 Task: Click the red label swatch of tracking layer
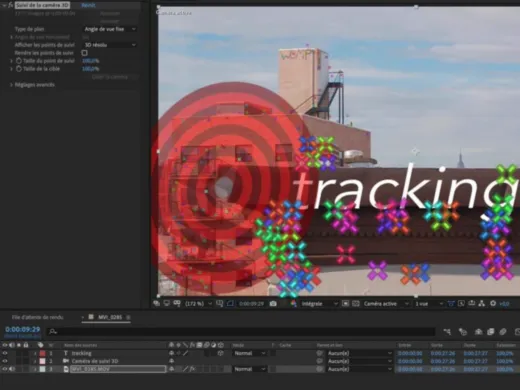click(42, 353)
